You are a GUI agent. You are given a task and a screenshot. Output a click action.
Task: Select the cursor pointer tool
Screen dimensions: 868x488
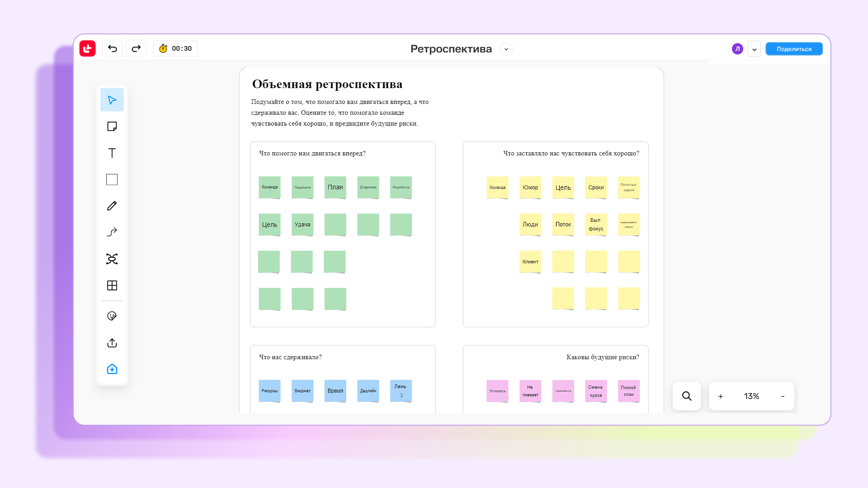point(112,100)
